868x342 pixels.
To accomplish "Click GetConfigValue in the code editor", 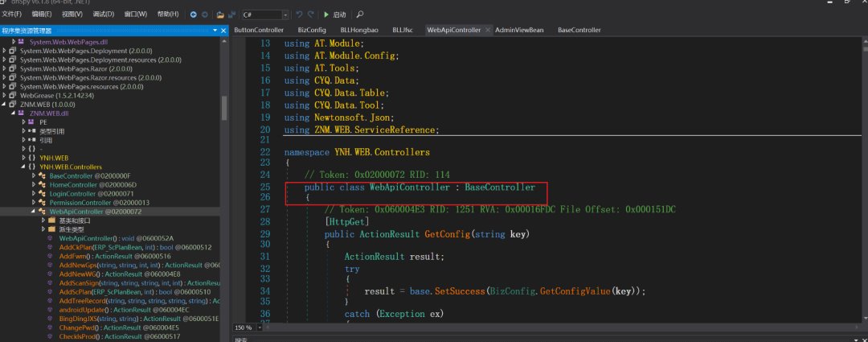I will click(575, 291).
